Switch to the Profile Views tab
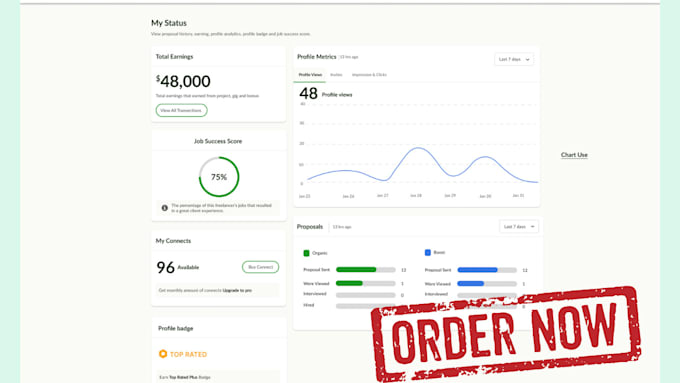Screen dimensions: 680x383 pos(310,75)
